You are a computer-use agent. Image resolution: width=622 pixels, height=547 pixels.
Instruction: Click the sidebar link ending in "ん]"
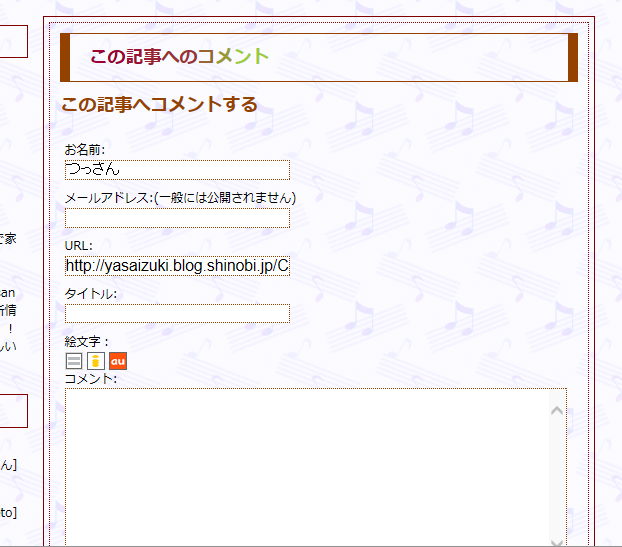pos(8,465)
